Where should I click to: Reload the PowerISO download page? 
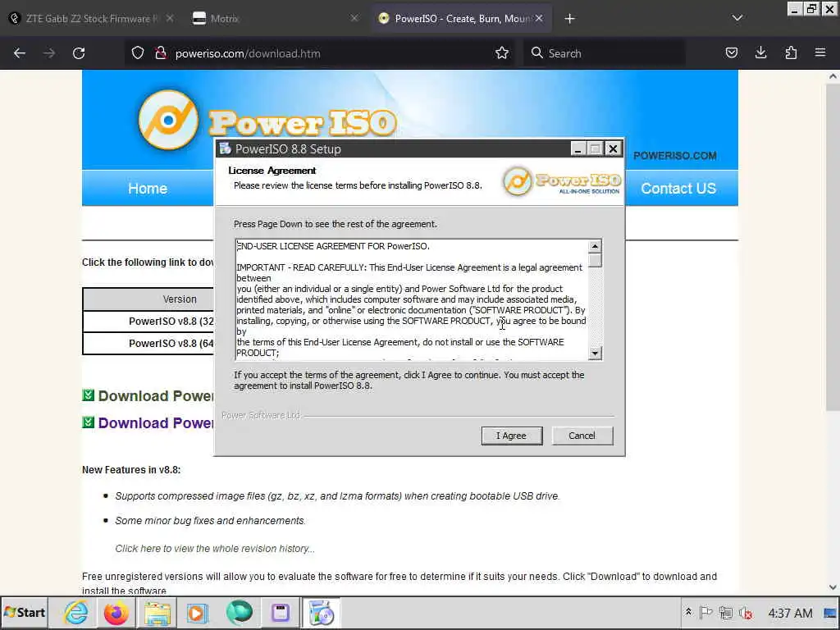coord(79,53)
